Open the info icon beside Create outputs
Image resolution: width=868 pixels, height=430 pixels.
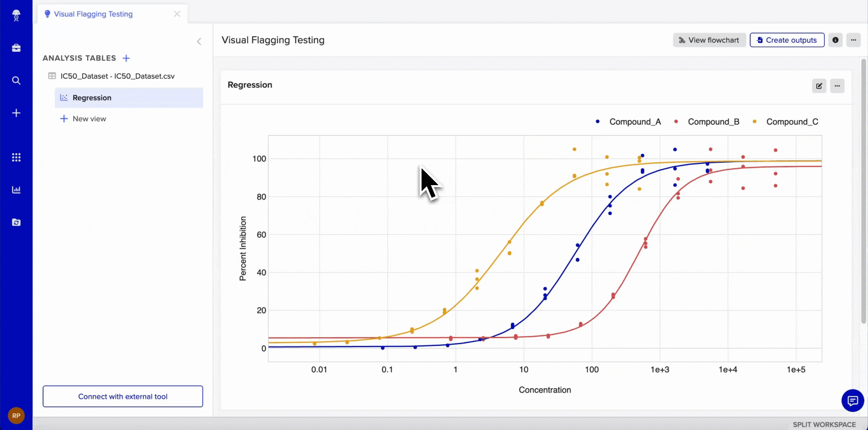coord(835,40)
